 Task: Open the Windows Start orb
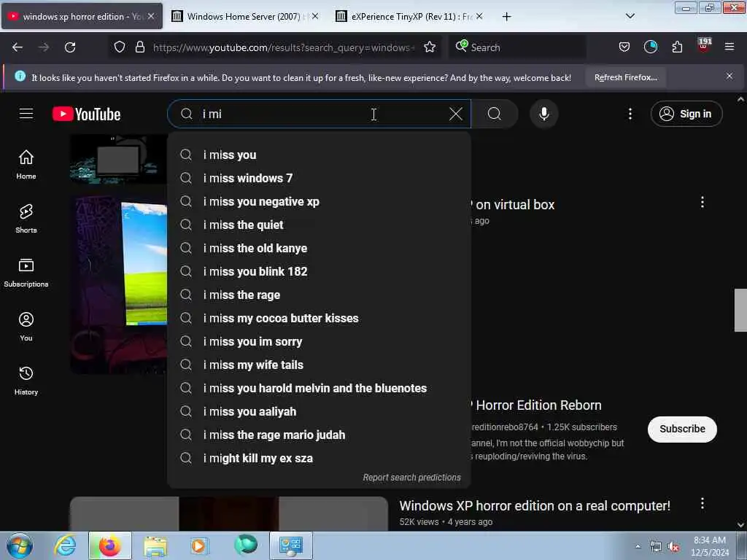[20, 545]
